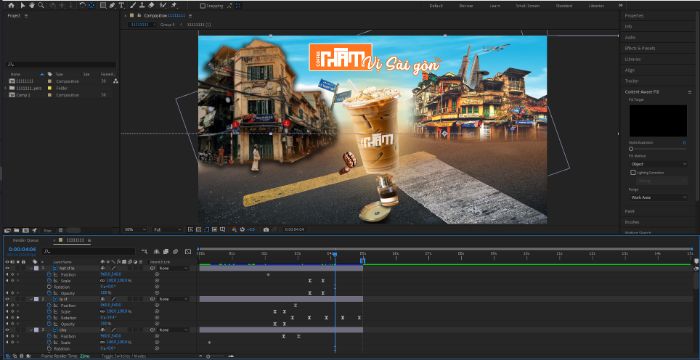
Task: Select the Hand tool
Action: pos(32,5)
